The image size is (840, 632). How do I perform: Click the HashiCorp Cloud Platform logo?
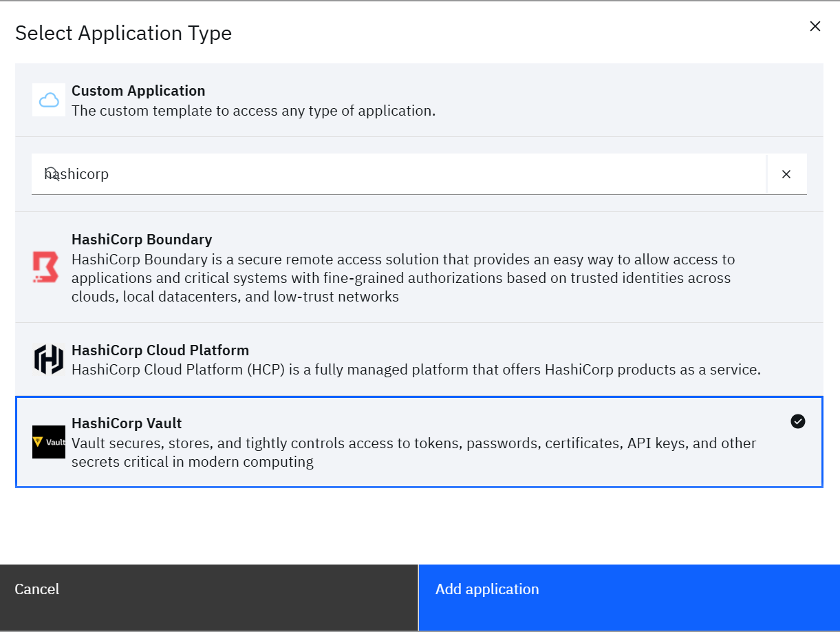49,359
